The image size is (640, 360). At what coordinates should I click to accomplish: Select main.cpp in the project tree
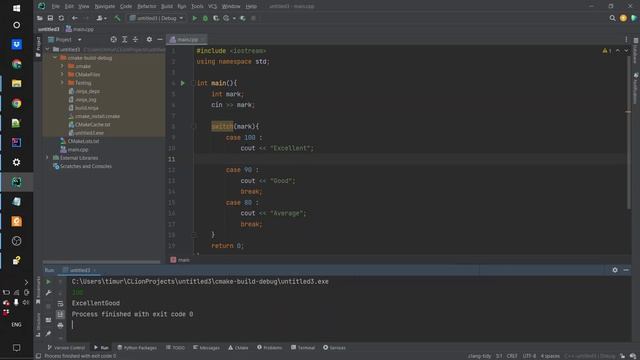(74, 150)
